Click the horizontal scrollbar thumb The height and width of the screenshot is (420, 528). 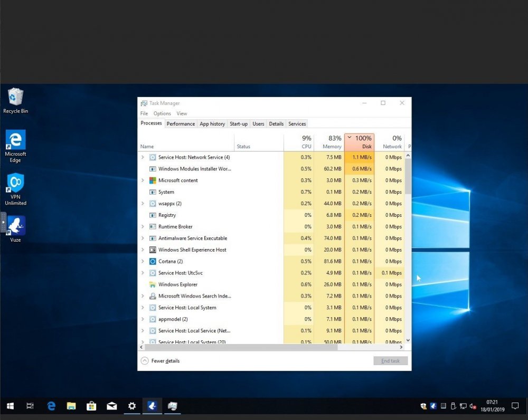(241, 347)
